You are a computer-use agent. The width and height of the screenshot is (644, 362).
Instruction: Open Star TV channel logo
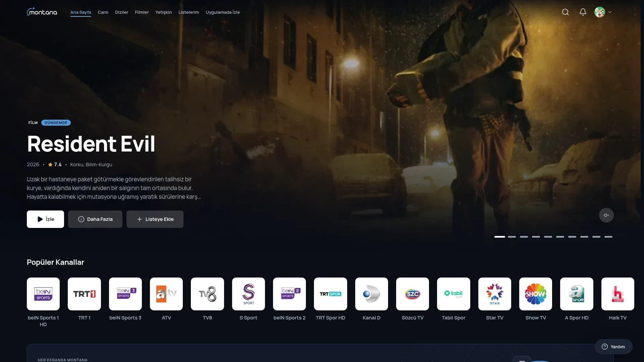coord(495,294)
